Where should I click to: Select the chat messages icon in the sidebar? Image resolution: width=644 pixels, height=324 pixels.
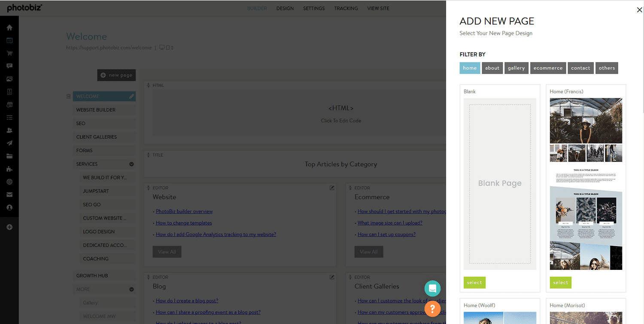[9, 66]
